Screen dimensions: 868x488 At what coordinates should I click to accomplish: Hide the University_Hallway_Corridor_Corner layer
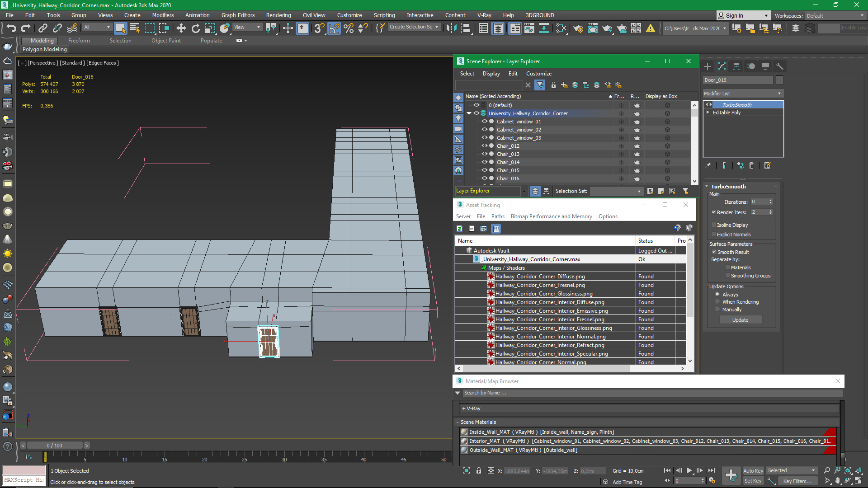click(476, 113)
